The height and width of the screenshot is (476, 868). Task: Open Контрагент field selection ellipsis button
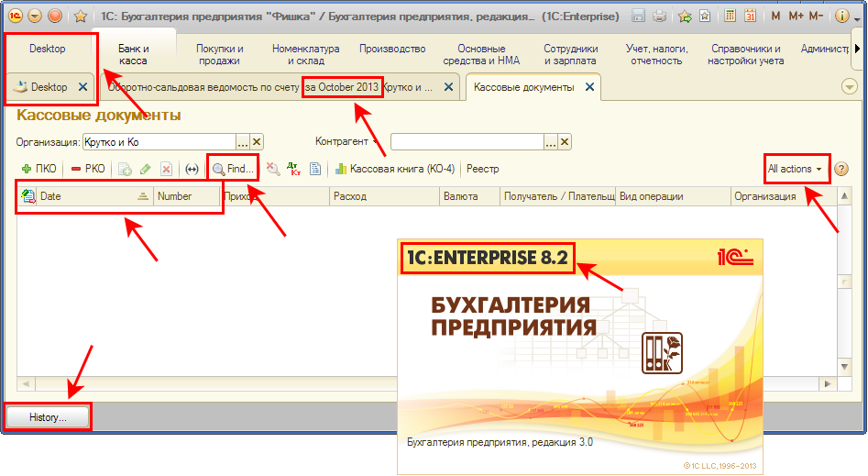pos(550,142)
